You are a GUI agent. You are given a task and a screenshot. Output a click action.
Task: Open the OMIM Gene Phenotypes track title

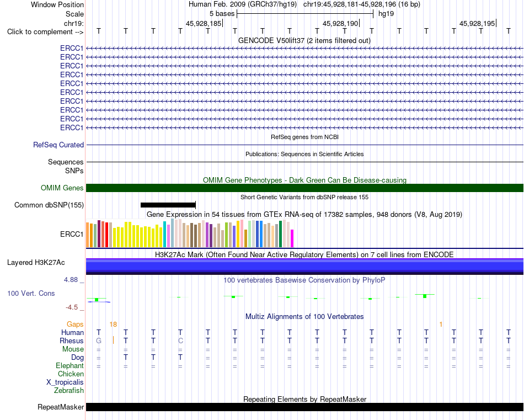coord(304,180)
